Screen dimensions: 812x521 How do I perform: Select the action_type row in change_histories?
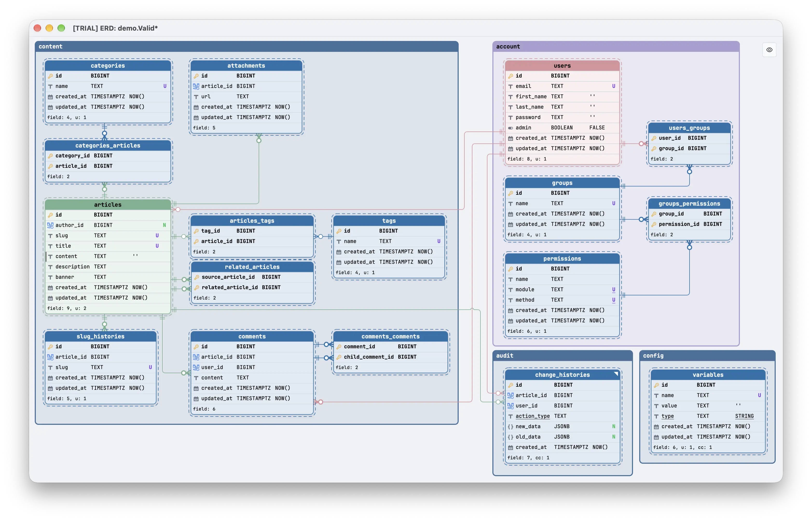click(562, 416)
